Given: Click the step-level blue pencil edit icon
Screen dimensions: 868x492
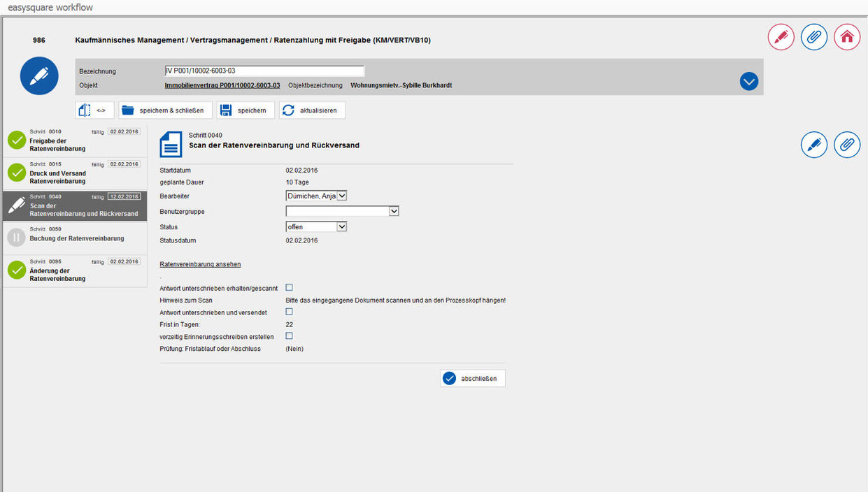Looking at the screenshot, I should click(x=813, y=145).
